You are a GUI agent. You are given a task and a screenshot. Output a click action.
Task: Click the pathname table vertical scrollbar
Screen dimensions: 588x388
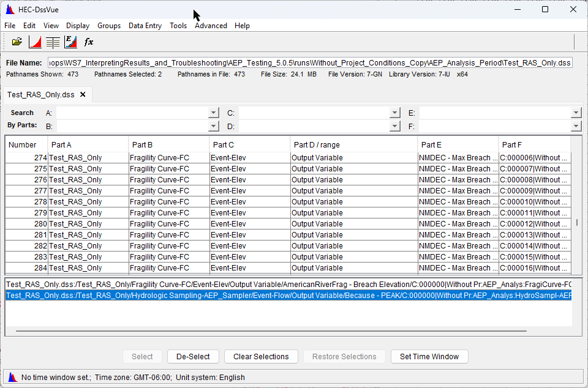coord(576,223)
